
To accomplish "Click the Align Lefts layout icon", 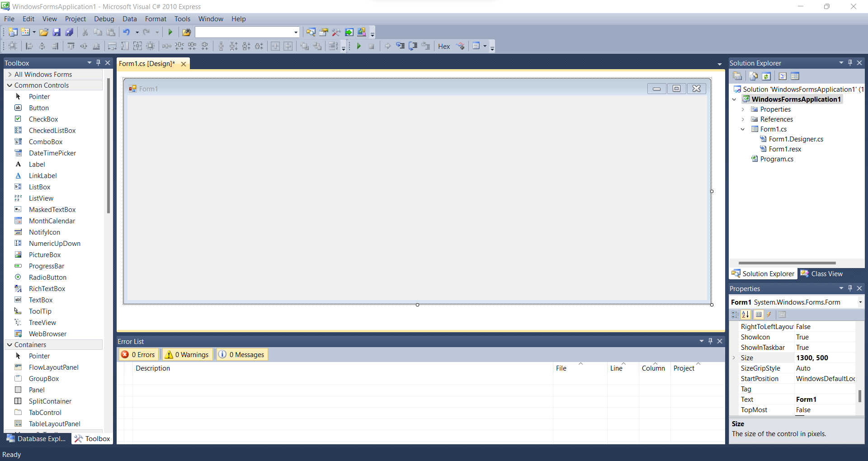I will [x=29, y=46].
